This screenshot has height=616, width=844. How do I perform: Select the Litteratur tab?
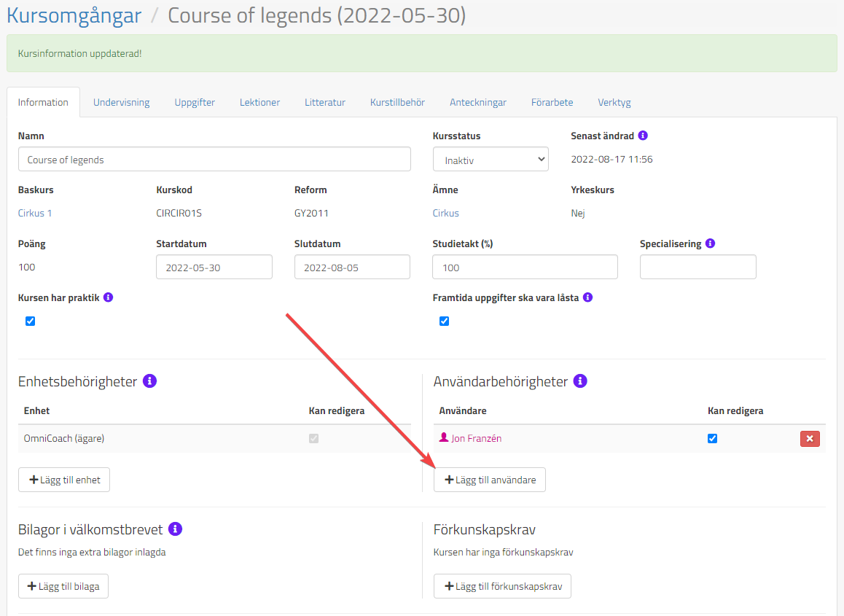[x=324, y=102]
